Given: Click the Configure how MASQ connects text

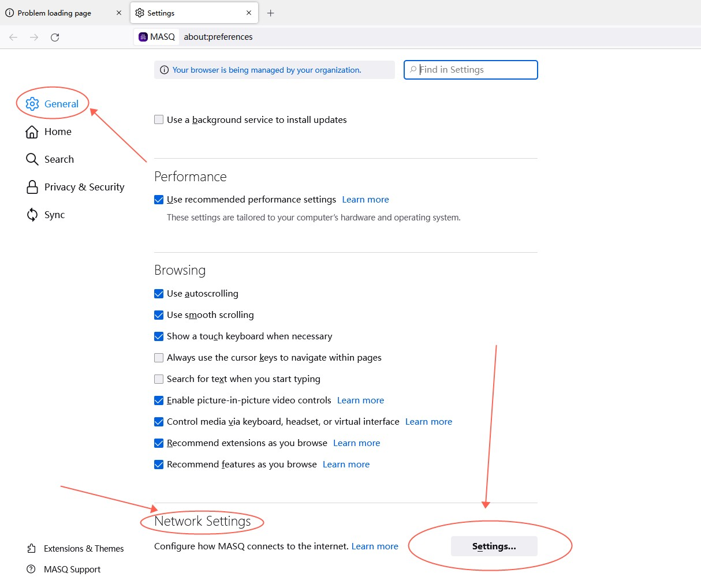Looking at the screenshot, I should click(251, 546).
